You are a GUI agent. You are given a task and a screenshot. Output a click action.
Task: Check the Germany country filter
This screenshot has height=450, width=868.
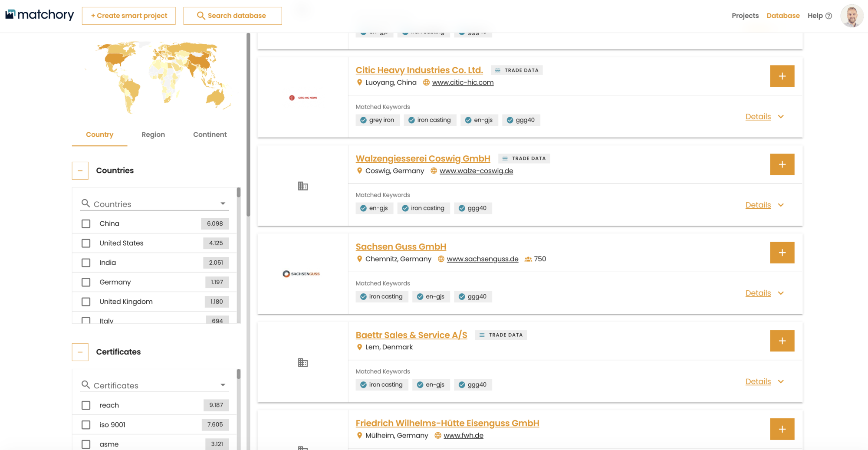[86, 282]
